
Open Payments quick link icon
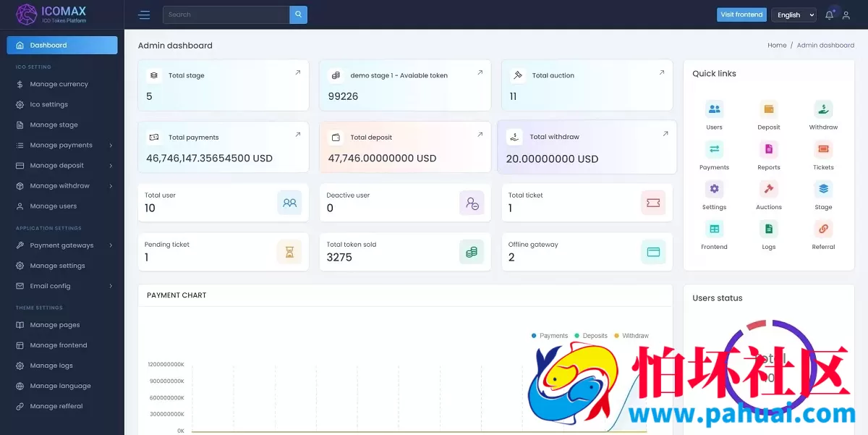(x=714, y=149)
